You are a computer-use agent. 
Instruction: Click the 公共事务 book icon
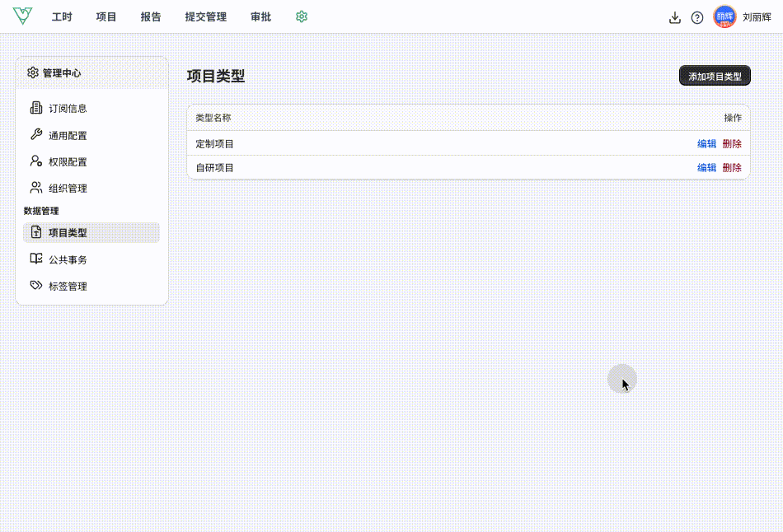[x=36, y=259]
